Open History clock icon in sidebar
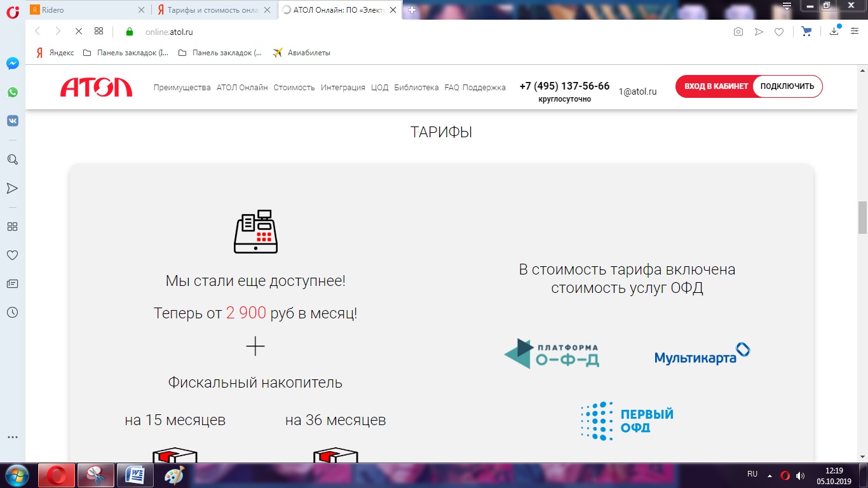This screenshot has height=488, width=868. tap(12, 312)
